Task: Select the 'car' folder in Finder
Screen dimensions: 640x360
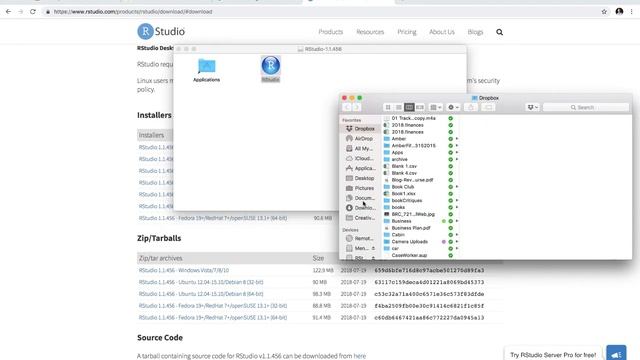Action: pos(395,249)
